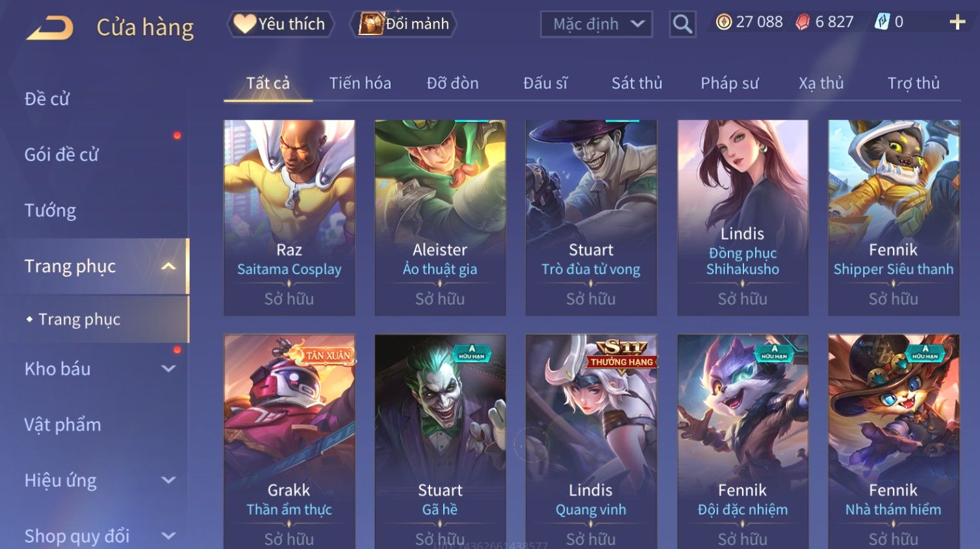
Task: Add currency with the plus icon
Action: click(957, 22)
